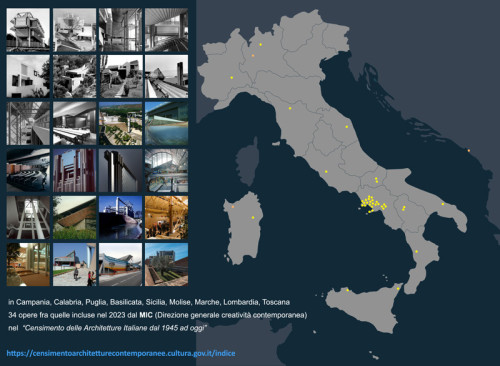
Task: Open black-and-white interior photo with round column and glazing
Action: tap(120, 30)
